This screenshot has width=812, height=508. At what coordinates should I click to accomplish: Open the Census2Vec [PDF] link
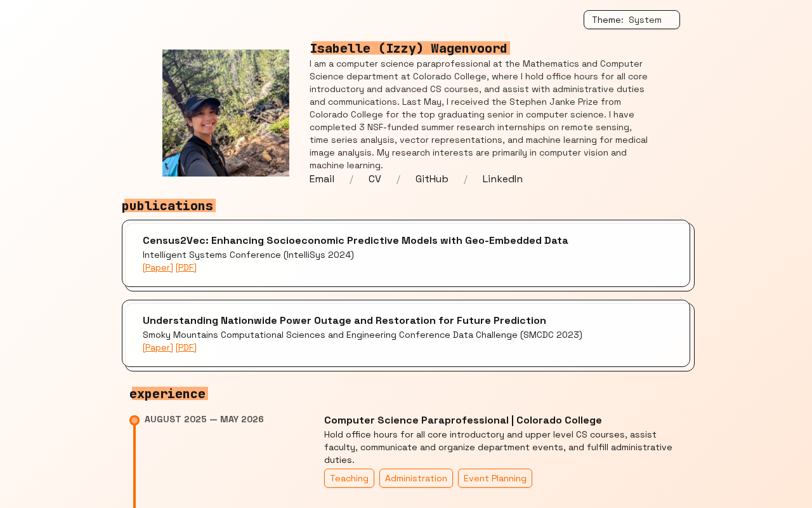point(186,267)
